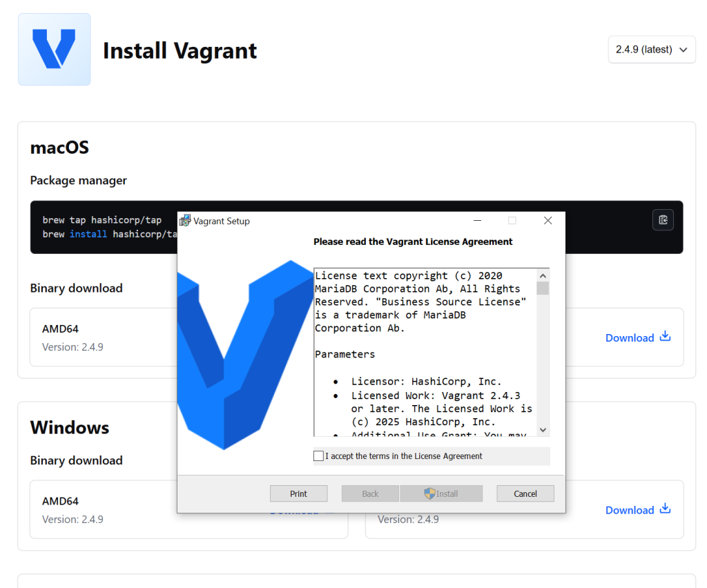The width and height of the screenshot is (707, 588).
Task: Close the Vagrant Setup dialog window
Action: point(548,221)
